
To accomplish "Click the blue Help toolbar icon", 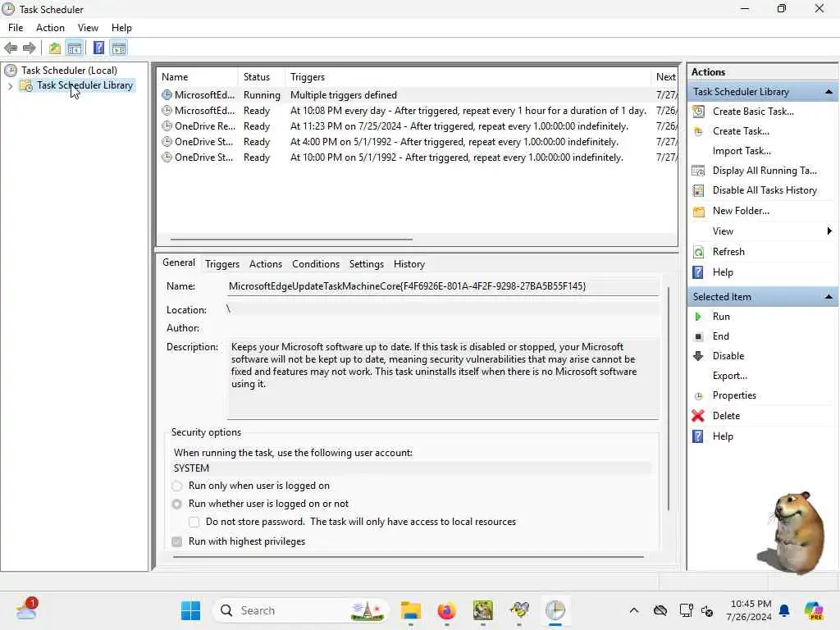I will [98, 48].
